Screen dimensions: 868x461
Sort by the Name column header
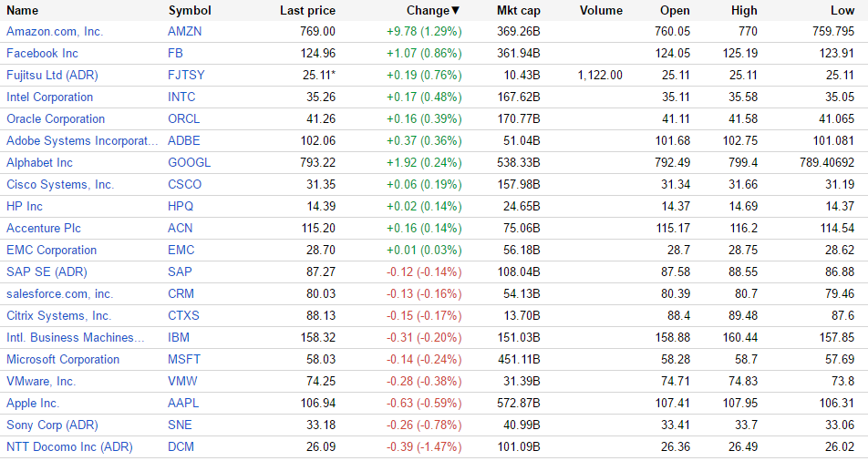click(23, 11)
